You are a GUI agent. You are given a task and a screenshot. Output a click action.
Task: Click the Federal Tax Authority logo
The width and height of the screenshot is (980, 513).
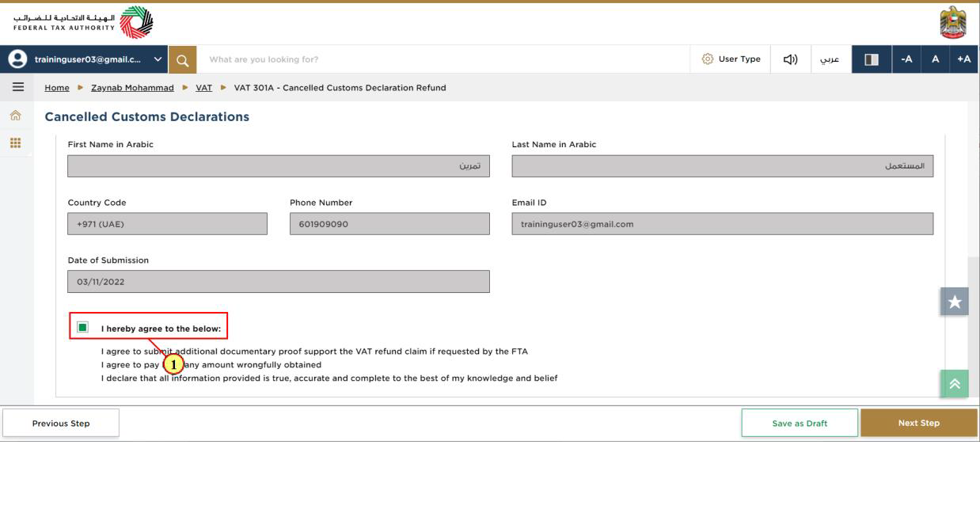point(84,22)
